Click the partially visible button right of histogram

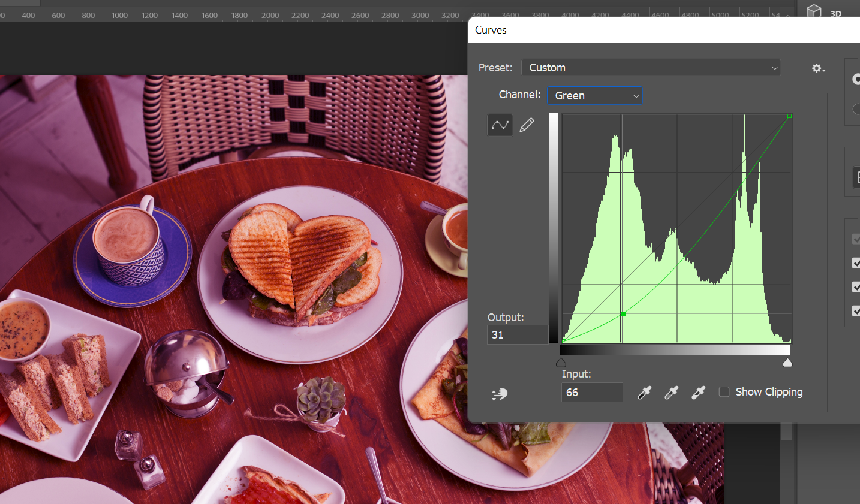856,177
